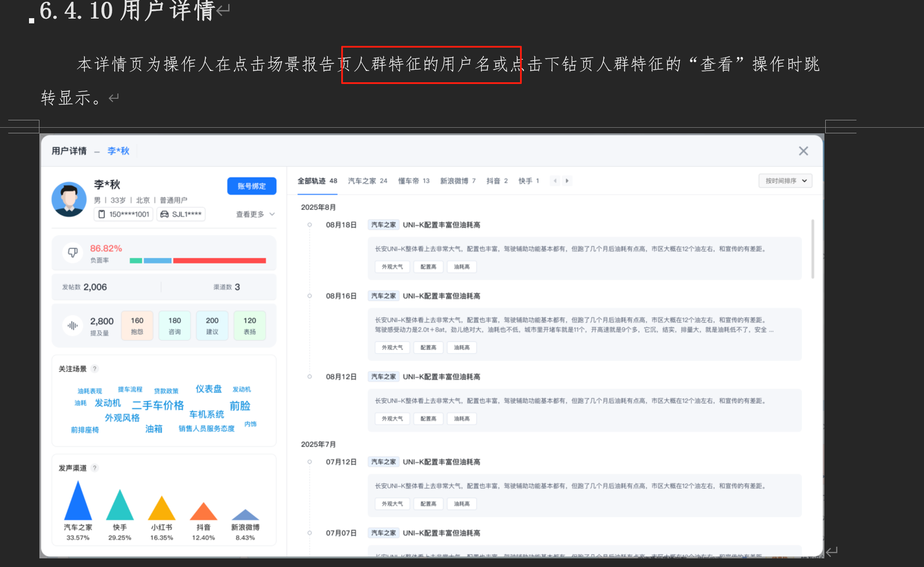
Task: Click the 账号绑定 button
Action: pyautogui.click(x=252, y=186)
